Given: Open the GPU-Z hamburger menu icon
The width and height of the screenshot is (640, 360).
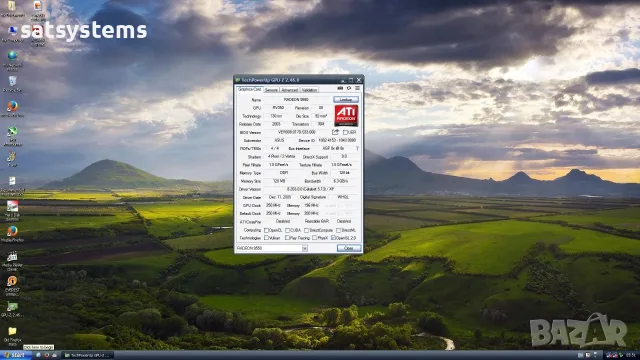Looking at the screenshot, I should pyautogui.click(x=358, y=88).
